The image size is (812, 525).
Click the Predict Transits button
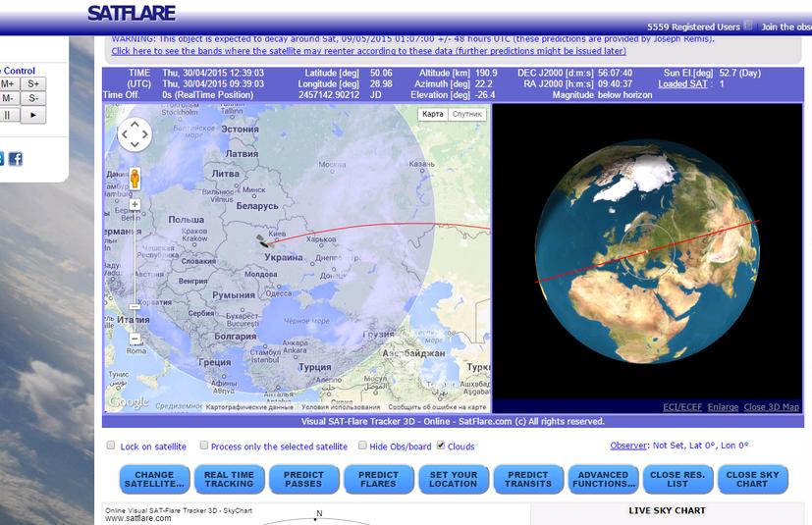pyautogui.click(x=528, y=480)
